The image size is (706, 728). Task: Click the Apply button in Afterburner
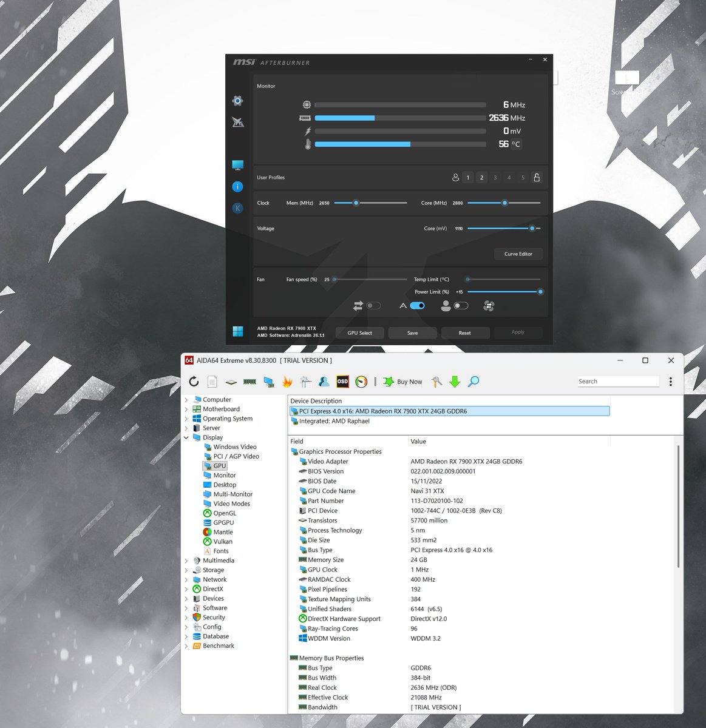point(518,332)
